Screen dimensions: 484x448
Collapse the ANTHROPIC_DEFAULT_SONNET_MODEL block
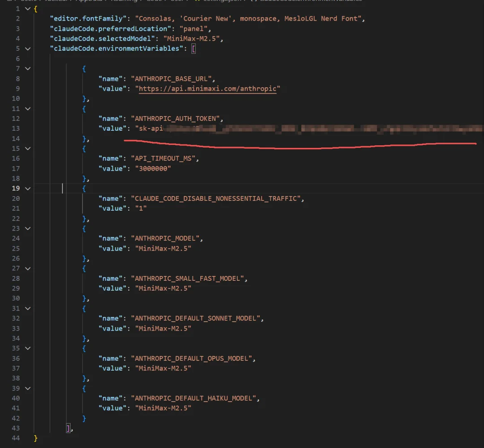click(x=28, y=308)
